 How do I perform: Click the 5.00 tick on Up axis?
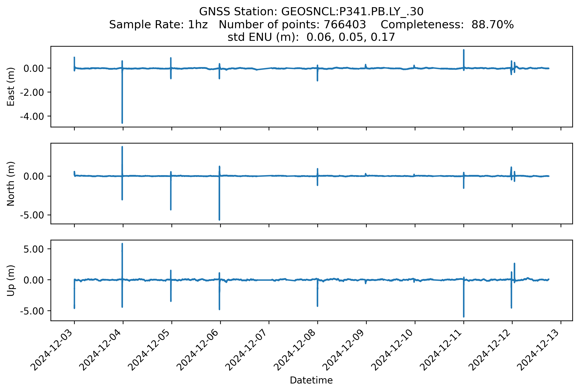pos(33,249)
